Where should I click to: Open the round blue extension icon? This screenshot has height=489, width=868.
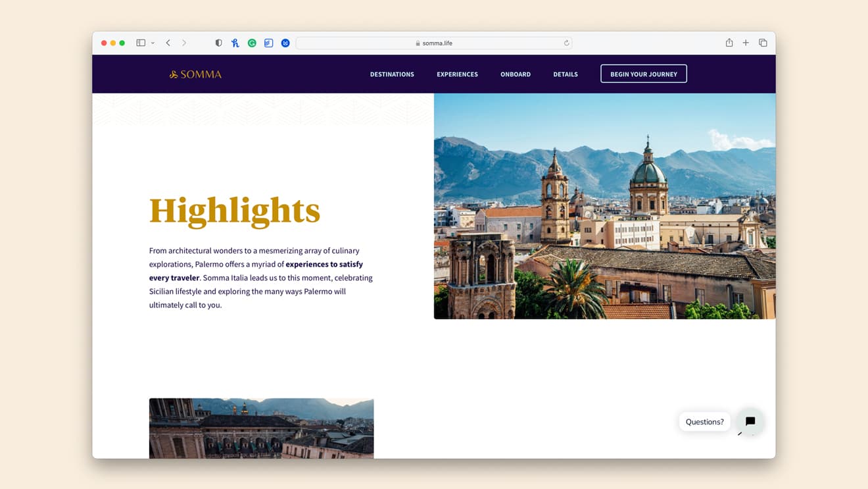(x=285, y=43)
